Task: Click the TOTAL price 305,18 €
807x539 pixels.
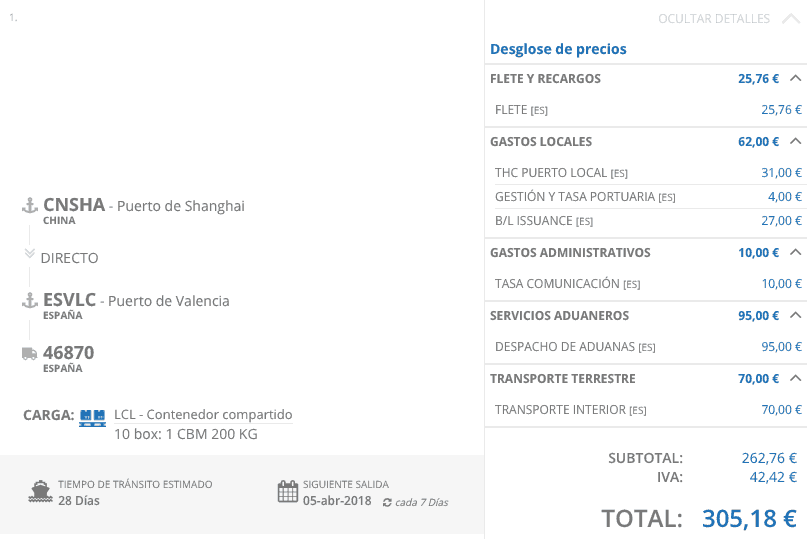Action: pyautogui.click(x=748, y=518)
